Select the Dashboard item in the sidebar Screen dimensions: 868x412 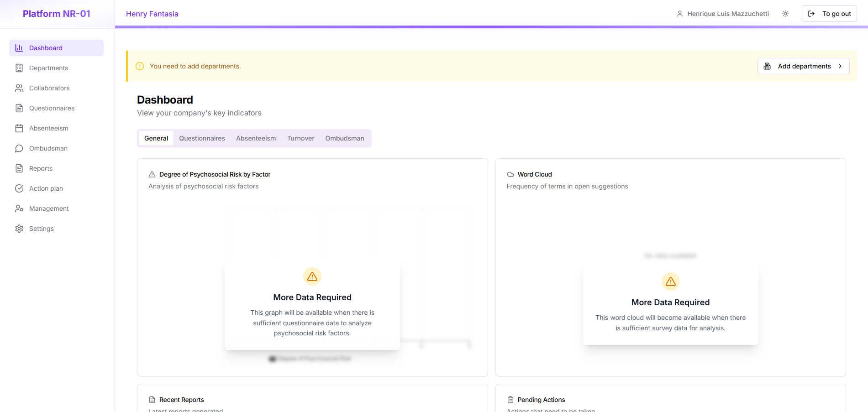tap(46, 47)
